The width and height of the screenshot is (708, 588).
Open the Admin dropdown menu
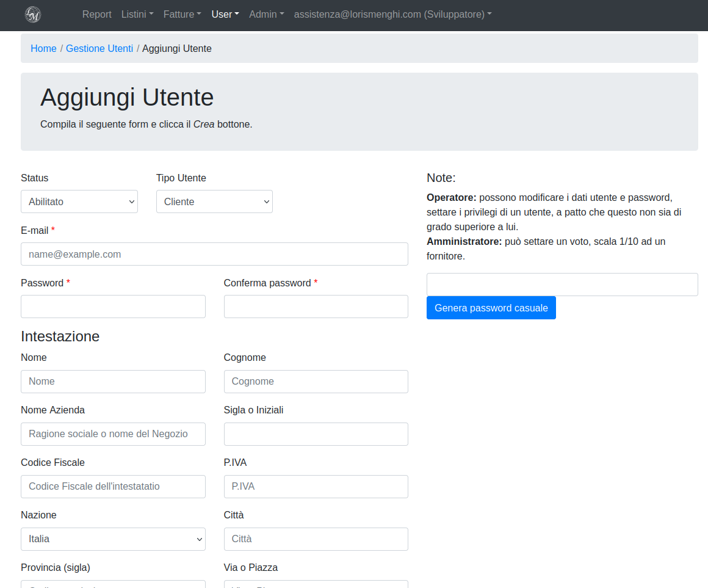[x=266, y=15]
